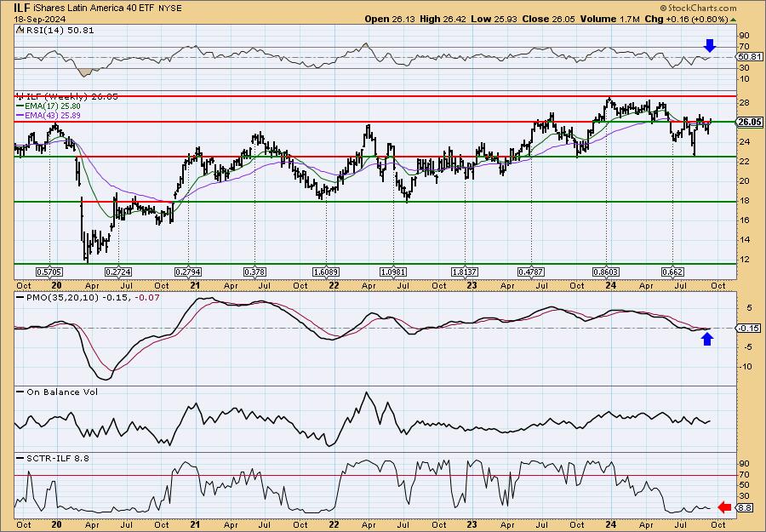Click the Close 26.05 header value

coord(549,19)
